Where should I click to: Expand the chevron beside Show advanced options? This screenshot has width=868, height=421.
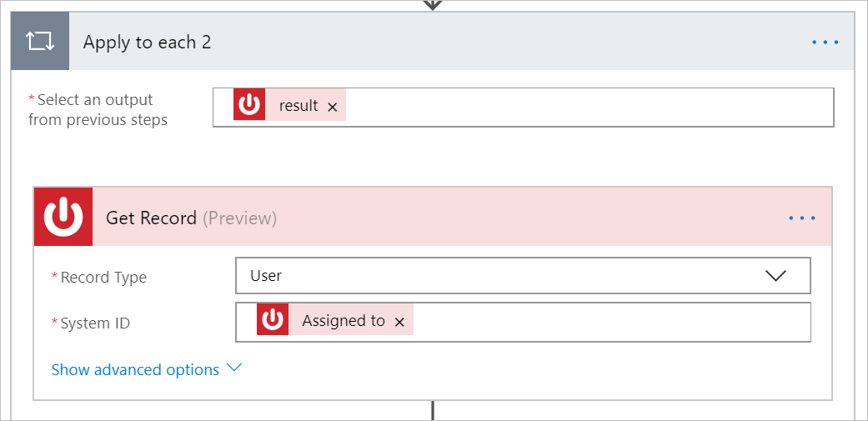[233, 368]
